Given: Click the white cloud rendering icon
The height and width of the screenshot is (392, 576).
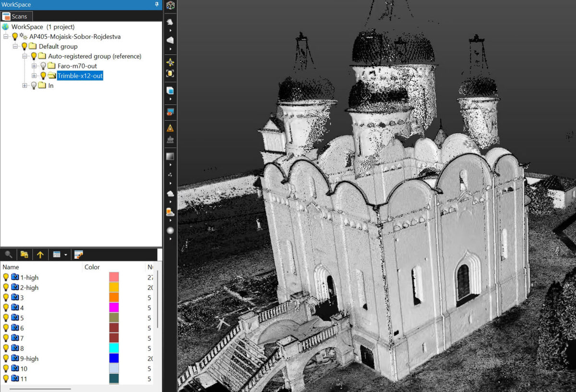Looking at the screenshot, I should 170,193.
